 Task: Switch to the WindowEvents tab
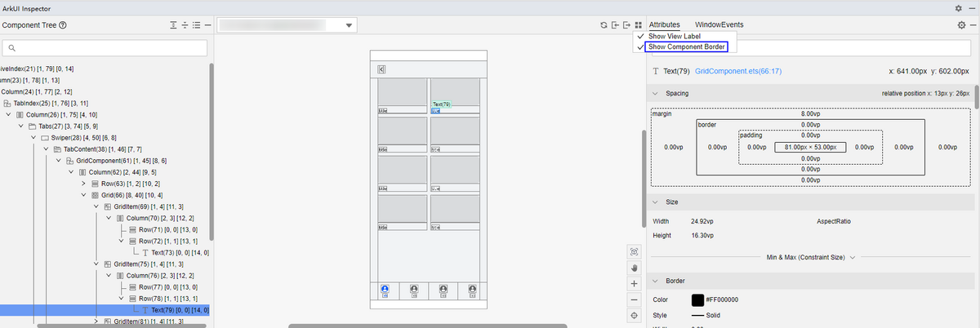click(x=719, y=25)
